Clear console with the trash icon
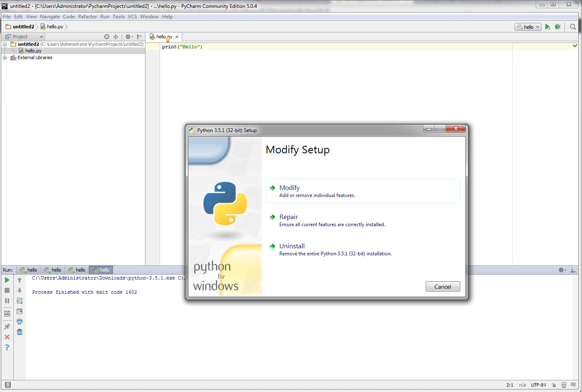This screenshot has width=582, height=392. point(20,332)
